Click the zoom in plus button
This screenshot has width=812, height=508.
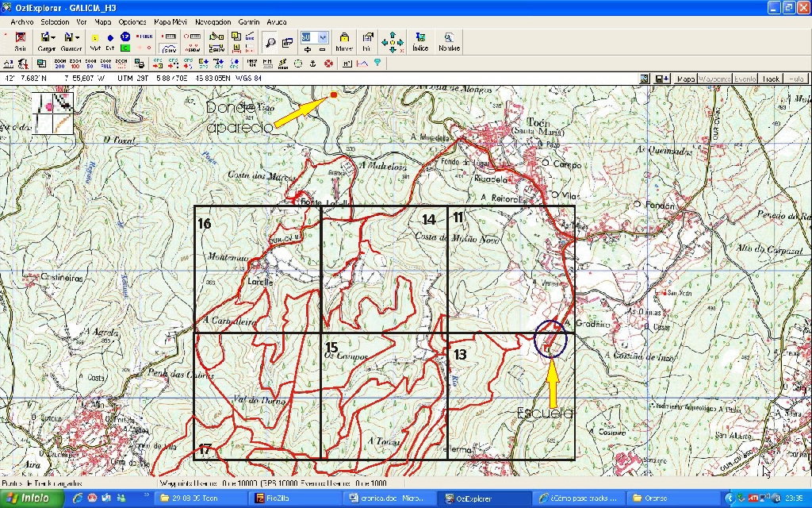point(308,49)
